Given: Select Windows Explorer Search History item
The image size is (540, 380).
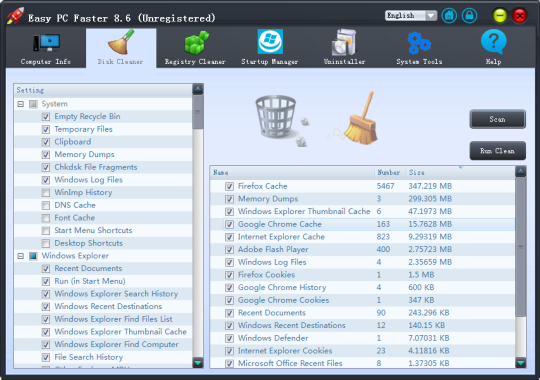Looking at the screenshot, I should click(116, 294).
